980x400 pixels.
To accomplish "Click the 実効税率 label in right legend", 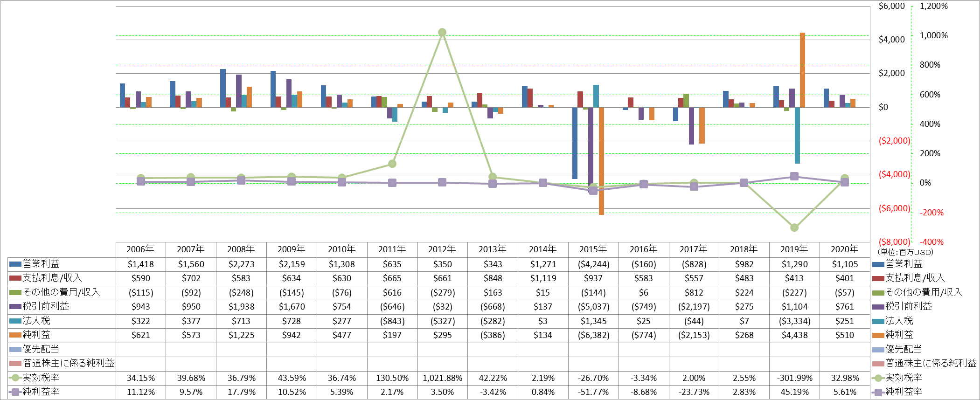I will pyautogui.click(x=904, y=378).
